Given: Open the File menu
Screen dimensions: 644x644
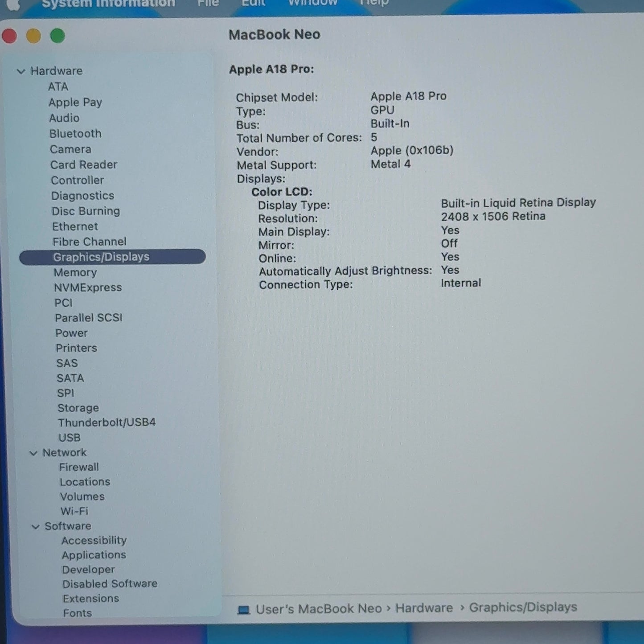Looking at the screenshot, I should coord(208,3).
